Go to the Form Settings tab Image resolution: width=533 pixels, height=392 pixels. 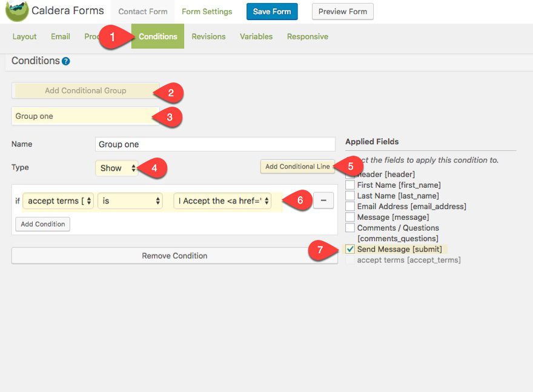pos(207,12)
